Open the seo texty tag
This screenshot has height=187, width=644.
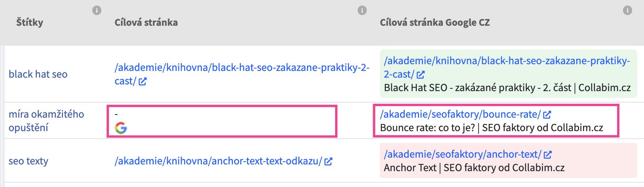(29, 161)
